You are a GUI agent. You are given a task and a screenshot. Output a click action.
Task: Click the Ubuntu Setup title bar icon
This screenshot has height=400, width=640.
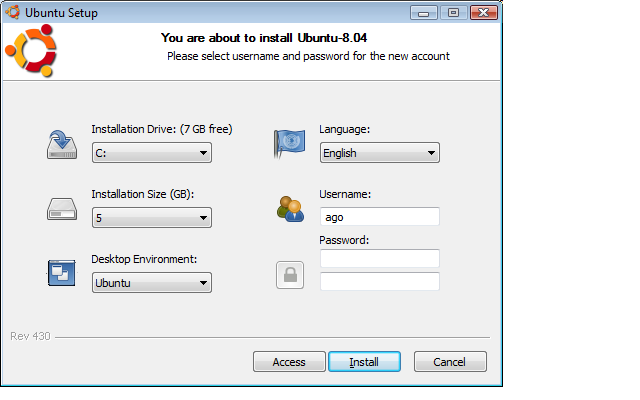click(13, 12)
